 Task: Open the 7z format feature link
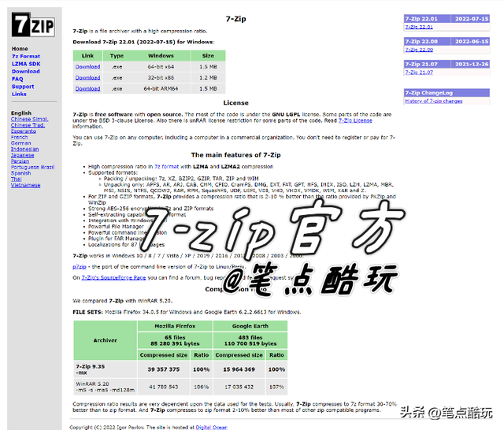point(166,166)
